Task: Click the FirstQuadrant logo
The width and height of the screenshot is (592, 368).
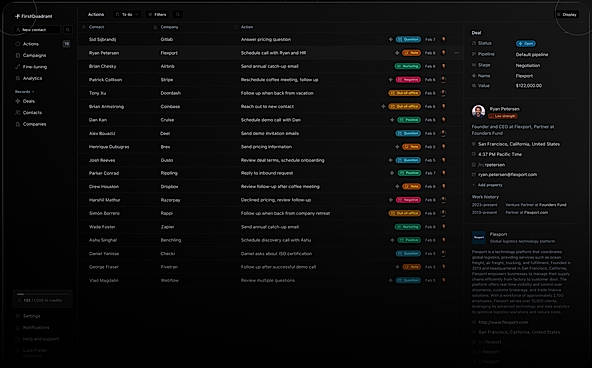Action: [x=33, y=16]
